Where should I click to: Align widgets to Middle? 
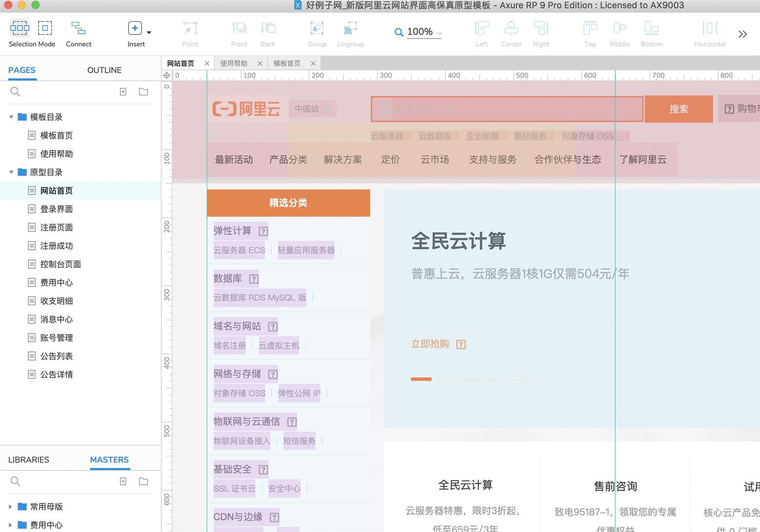[x=620, y=34]
